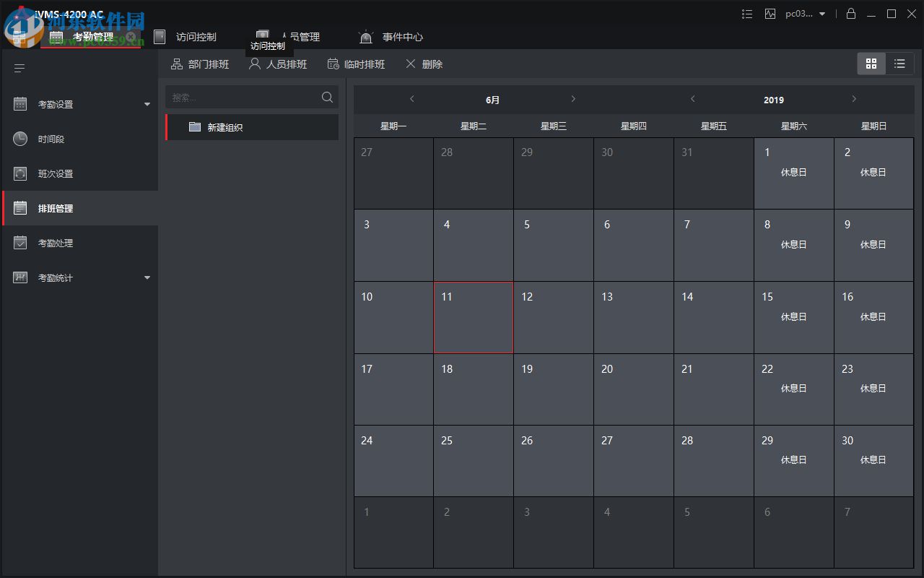The height and width of the screenshot is (578, 924).
Task: Select June 2 rest day cell
Action: [x=873, y=173]
